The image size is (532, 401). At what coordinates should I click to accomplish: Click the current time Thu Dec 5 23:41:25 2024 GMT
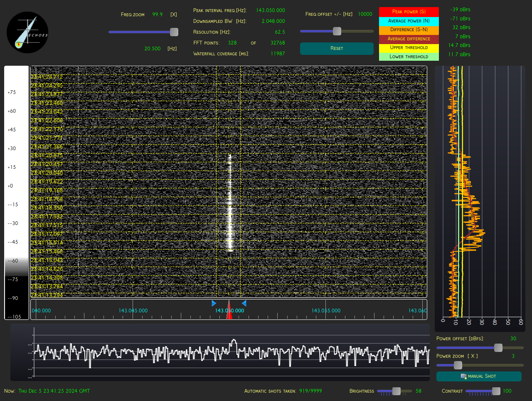(x=54, y=391)
